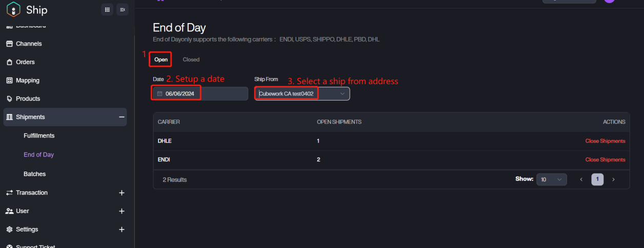Go to next results page arrow
This screenshot has width=644, height=248.
coord(613,180)
